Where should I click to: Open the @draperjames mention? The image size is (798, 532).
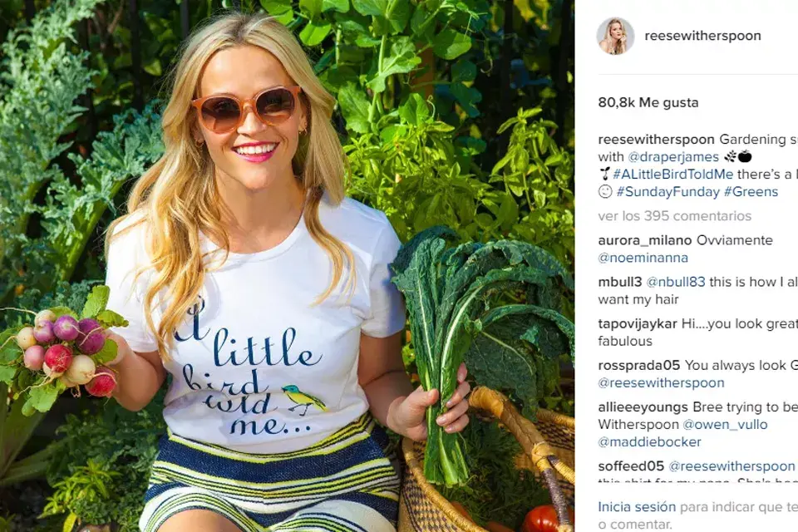pos(672,157)
